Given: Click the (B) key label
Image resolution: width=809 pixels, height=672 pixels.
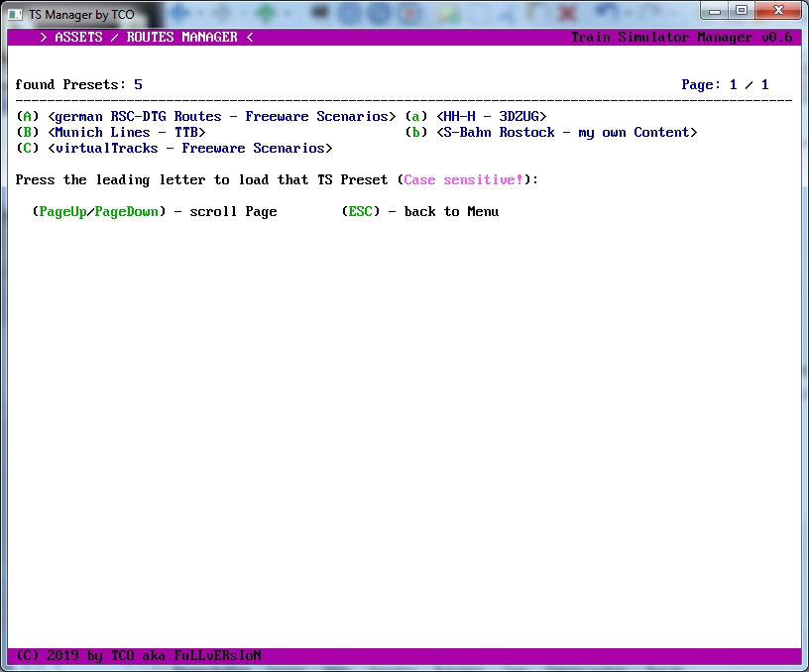Looking at the screenshot, I should 28,133.
